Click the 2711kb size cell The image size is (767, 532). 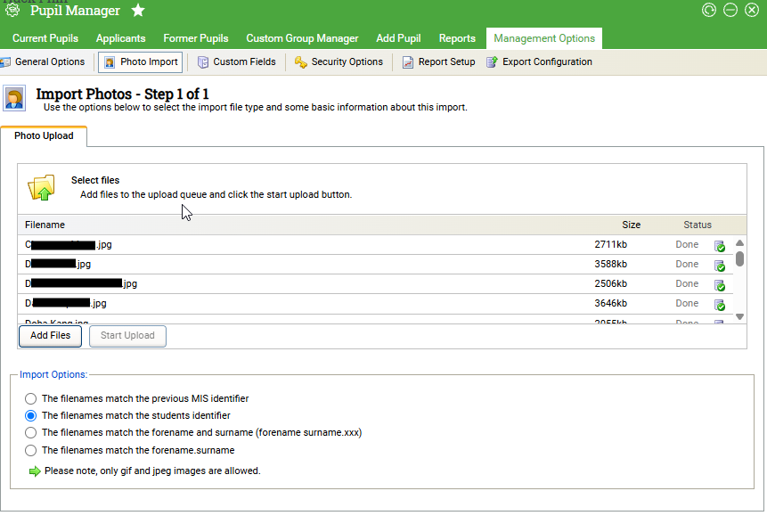pyautogui.click(x=611, y=245)
